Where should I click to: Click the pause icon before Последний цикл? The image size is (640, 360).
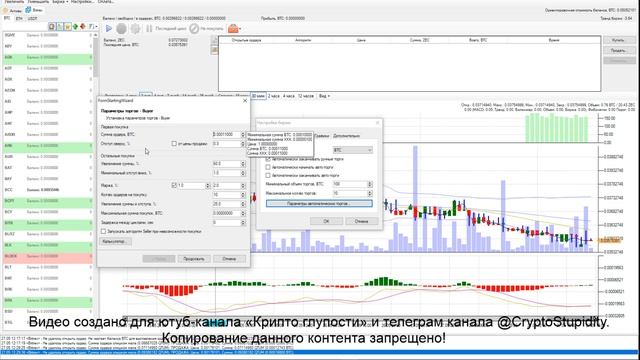149,29
